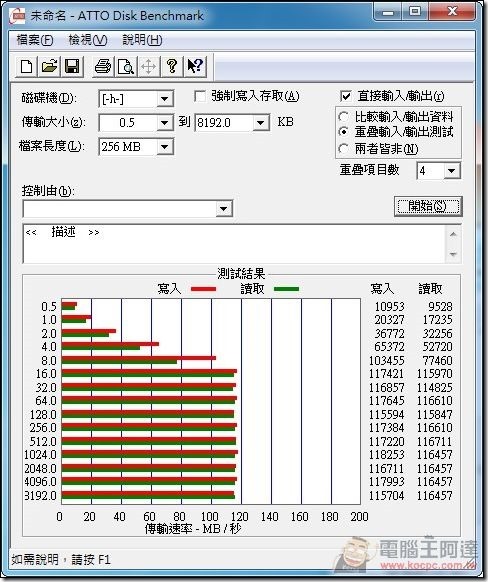Save results with the floppy disk icon
The width and height of the screenshot is (488, 582).
pyautogui.click(x=72, y=67)
